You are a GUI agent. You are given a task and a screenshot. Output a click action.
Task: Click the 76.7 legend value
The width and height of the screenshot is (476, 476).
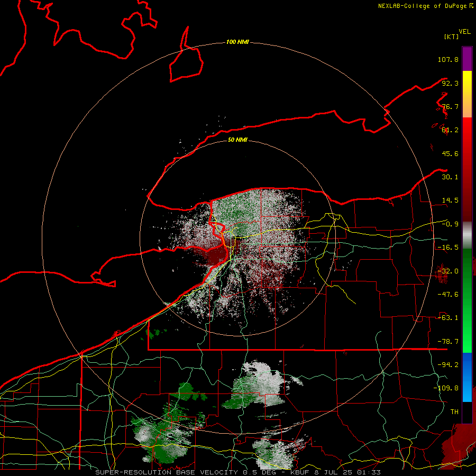coord(450,106)
